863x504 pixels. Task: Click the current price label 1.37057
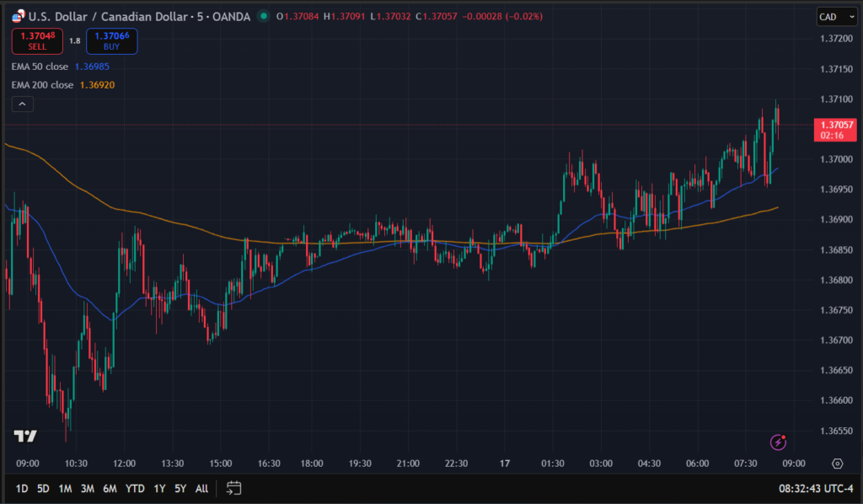835,130
